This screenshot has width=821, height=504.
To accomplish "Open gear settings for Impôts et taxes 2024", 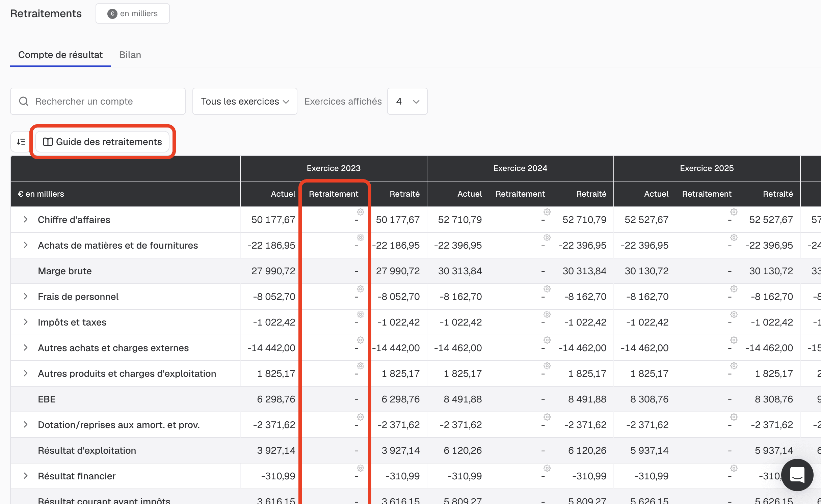I will pyautogui.click(x=547, y=314).
